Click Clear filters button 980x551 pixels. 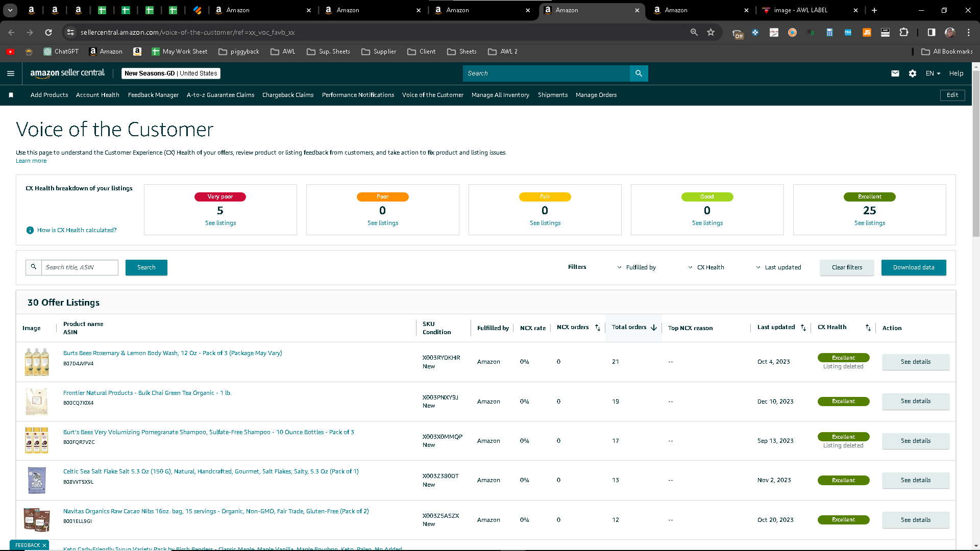click(847, 267)
